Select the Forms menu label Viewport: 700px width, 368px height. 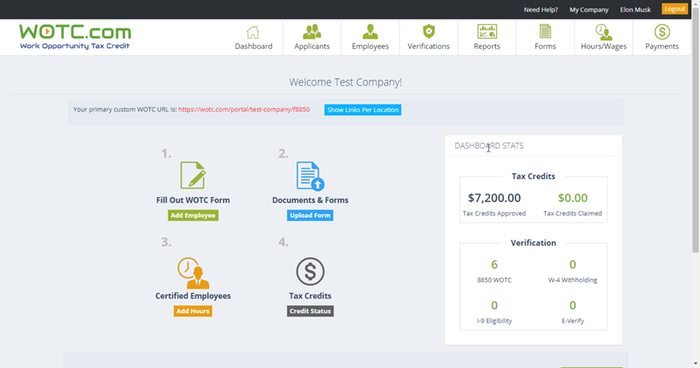click(545, 46)
